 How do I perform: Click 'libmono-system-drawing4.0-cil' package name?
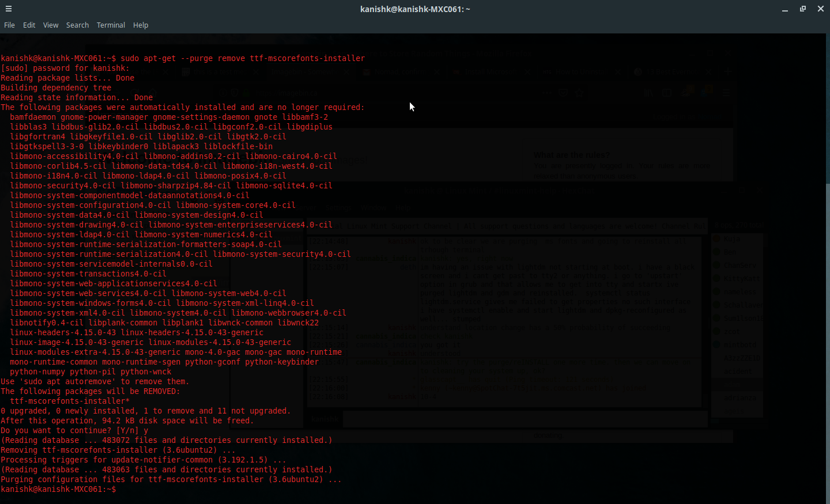coord(77,225)
